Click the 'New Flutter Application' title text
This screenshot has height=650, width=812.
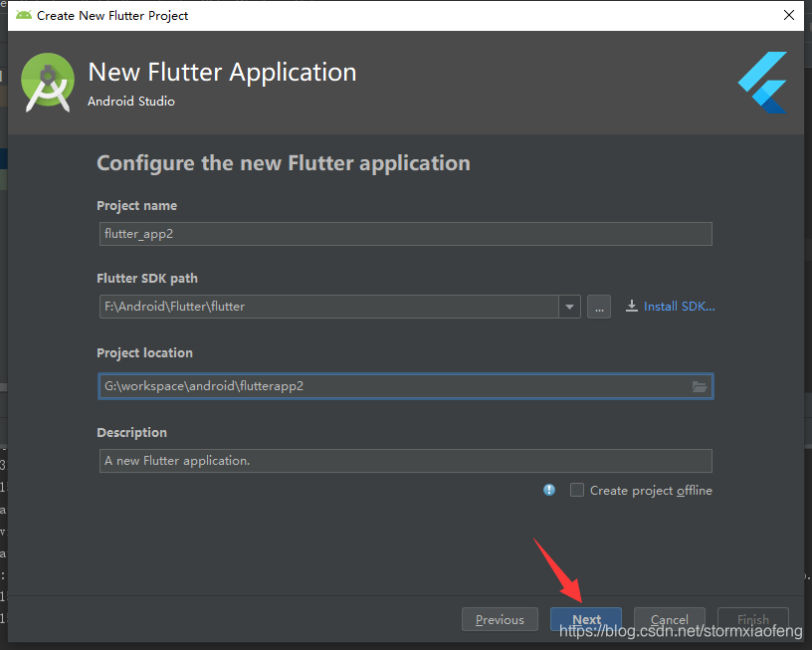point(222,72)
